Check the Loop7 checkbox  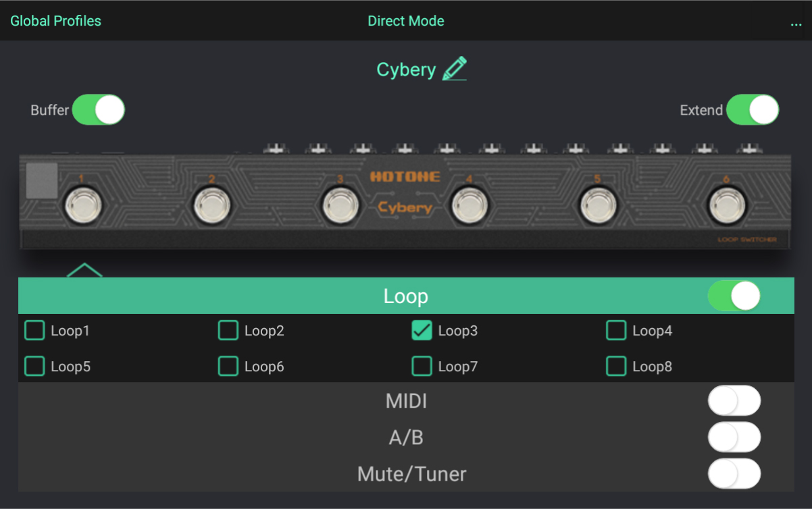point(422,366)
